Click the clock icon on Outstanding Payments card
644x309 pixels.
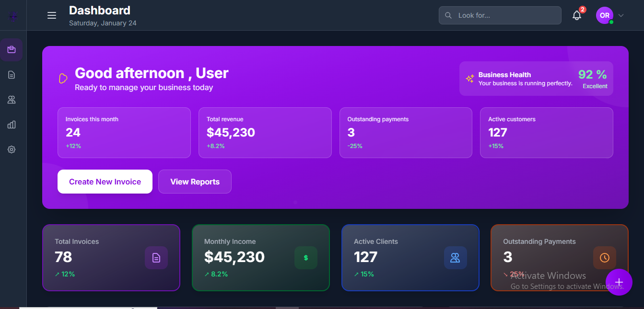(x=604, y=258)
